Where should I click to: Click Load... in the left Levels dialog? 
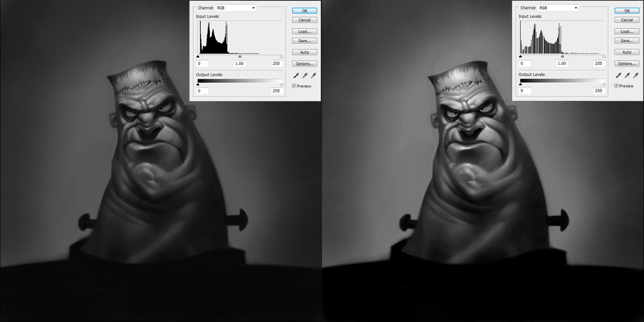click(305, 32)
